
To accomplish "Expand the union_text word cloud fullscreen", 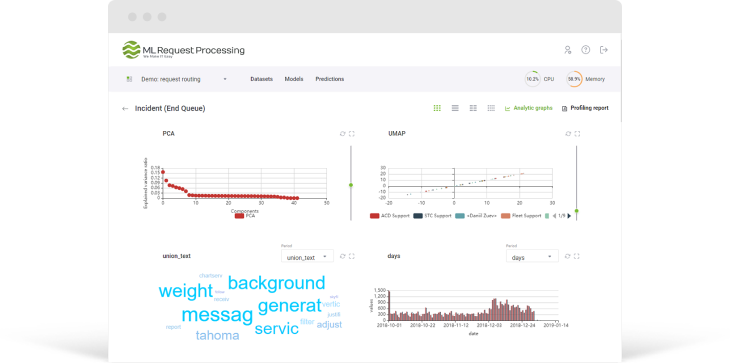I will [351, 256].
